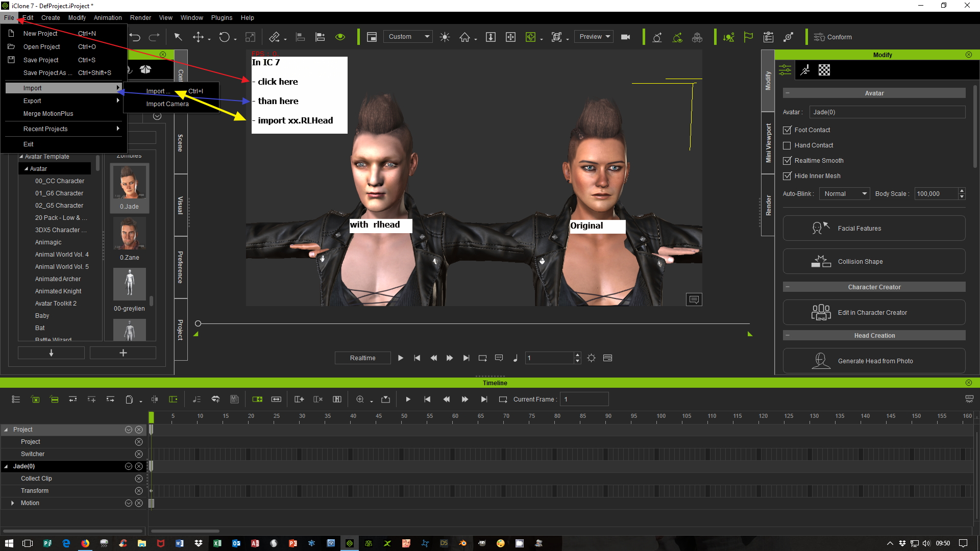The height and width of the screenshot is (551, 980).
Task: Click the timeline zoom magnifier icon
Action: (x=360, y=399)
